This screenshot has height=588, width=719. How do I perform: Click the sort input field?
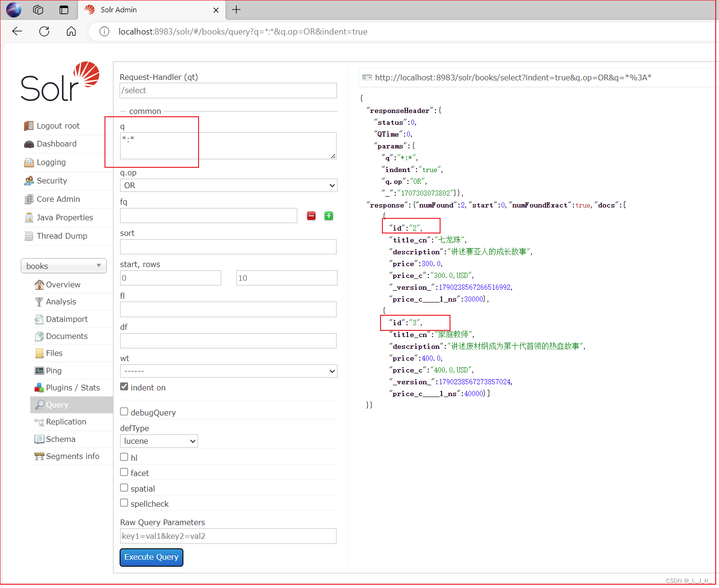point(228,247)
